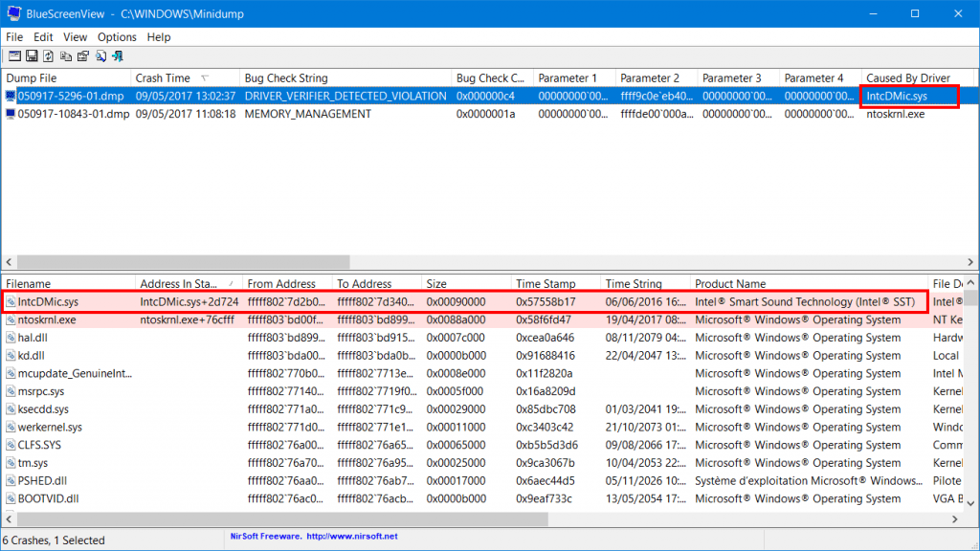The height and width of the screenshot is (551, 980).
Task: Open the File menu
Action: tap(14, 37)
